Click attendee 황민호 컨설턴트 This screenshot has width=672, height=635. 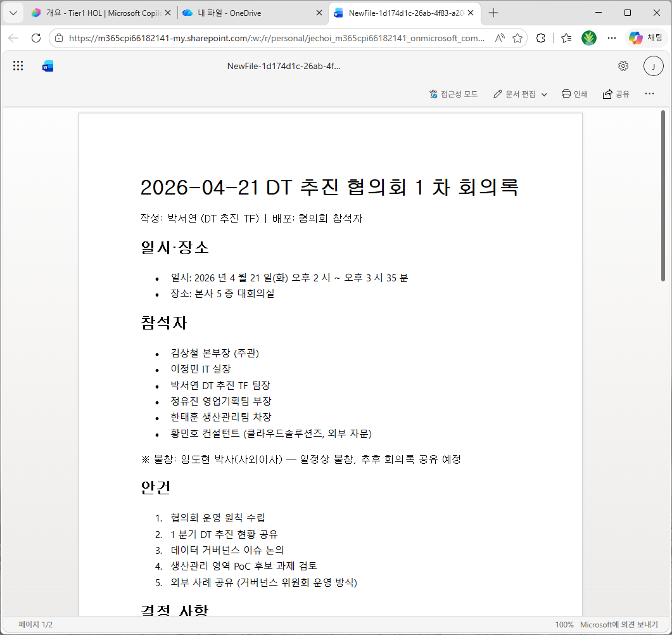coord(271,434)
